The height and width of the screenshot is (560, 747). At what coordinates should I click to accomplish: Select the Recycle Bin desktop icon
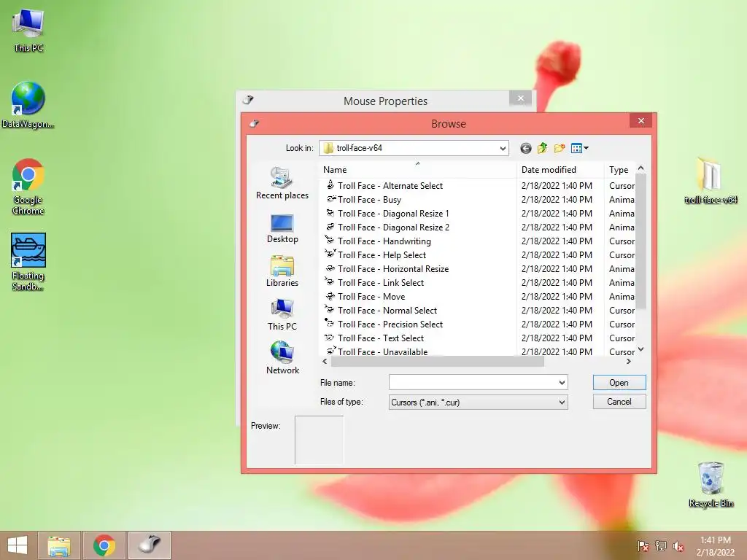[x=711, y=484]
